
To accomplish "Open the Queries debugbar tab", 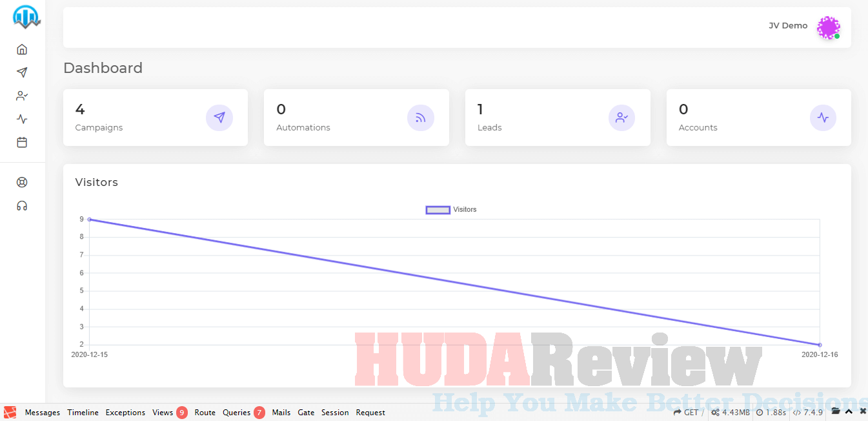I will [x=243, y=413].
